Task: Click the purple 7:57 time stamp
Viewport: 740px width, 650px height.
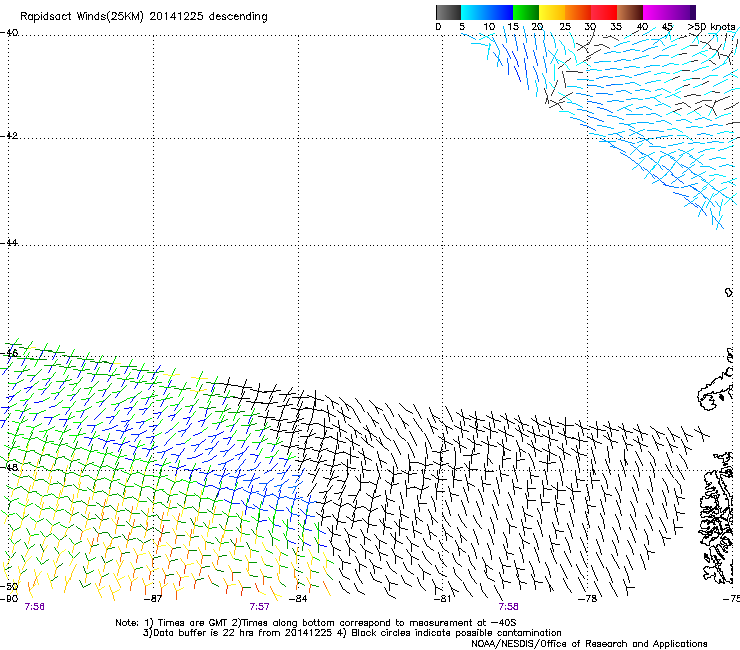Action: coord(260,607)
